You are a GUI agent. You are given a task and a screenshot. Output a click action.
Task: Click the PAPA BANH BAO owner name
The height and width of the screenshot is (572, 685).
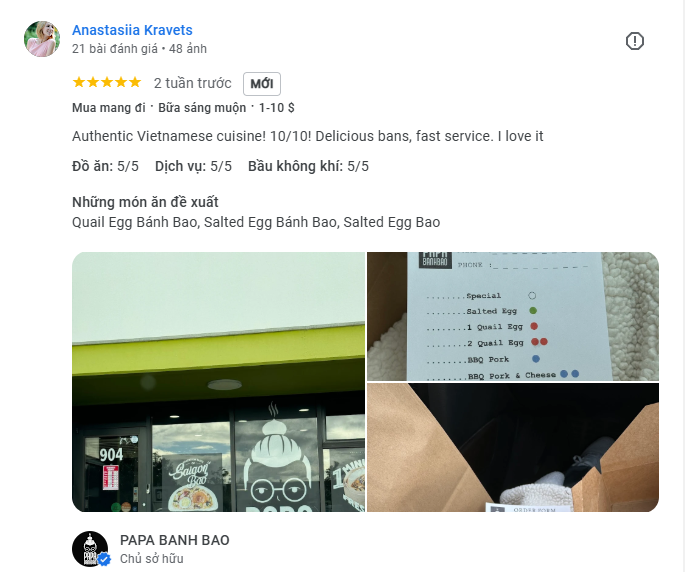(x=175, y=540)
